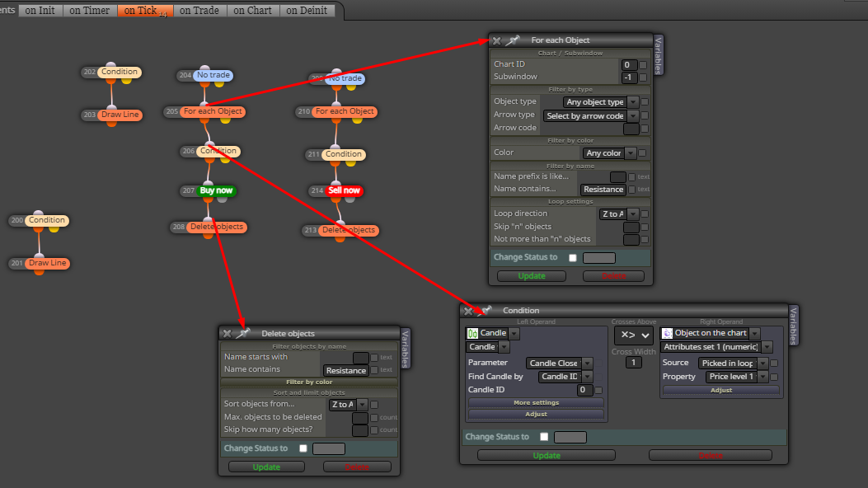Switch to the on Timer tab
Viewport: 868px width, 488px height.
click(x=90, y=11)
